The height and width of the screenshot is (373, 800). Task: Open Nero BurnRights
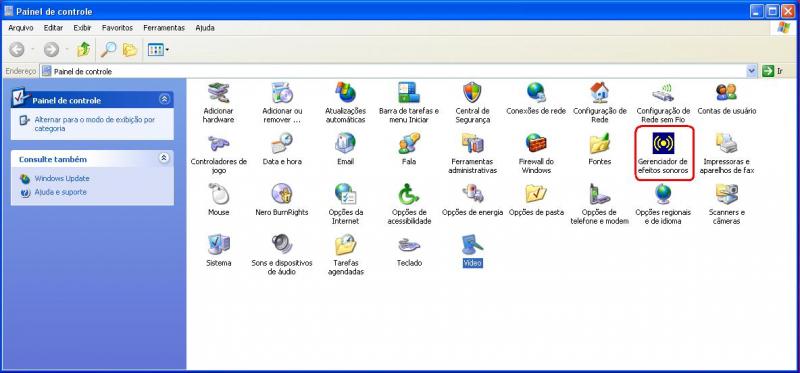(282, 200)
